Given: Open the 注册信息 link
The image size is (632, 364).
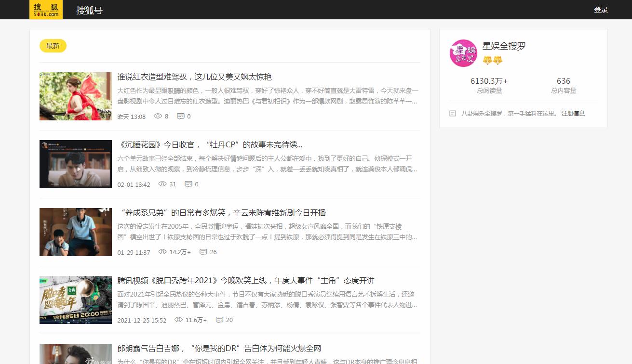Looking at the screenshot, I should click(573, 114).
